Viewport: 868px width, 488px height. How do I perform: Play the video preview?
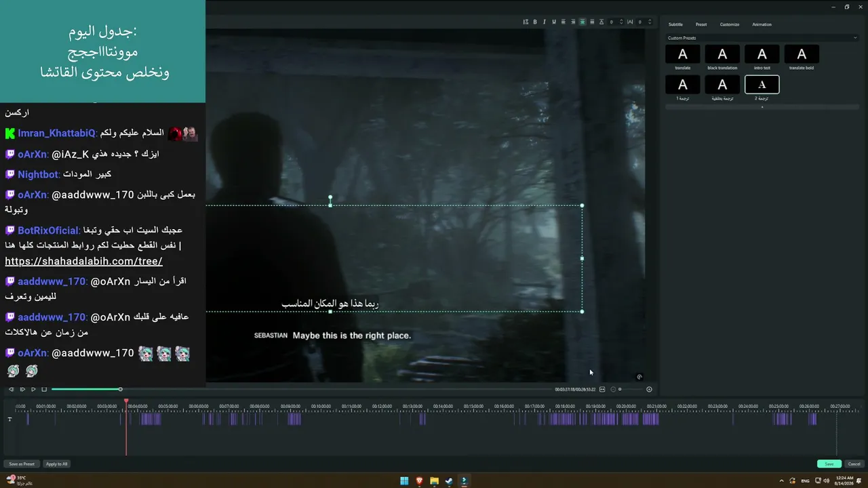[33, 389]
